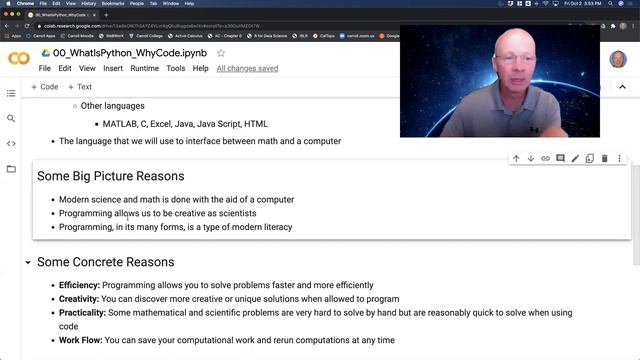Mirror cell in tab icon

tap(590, 158)
